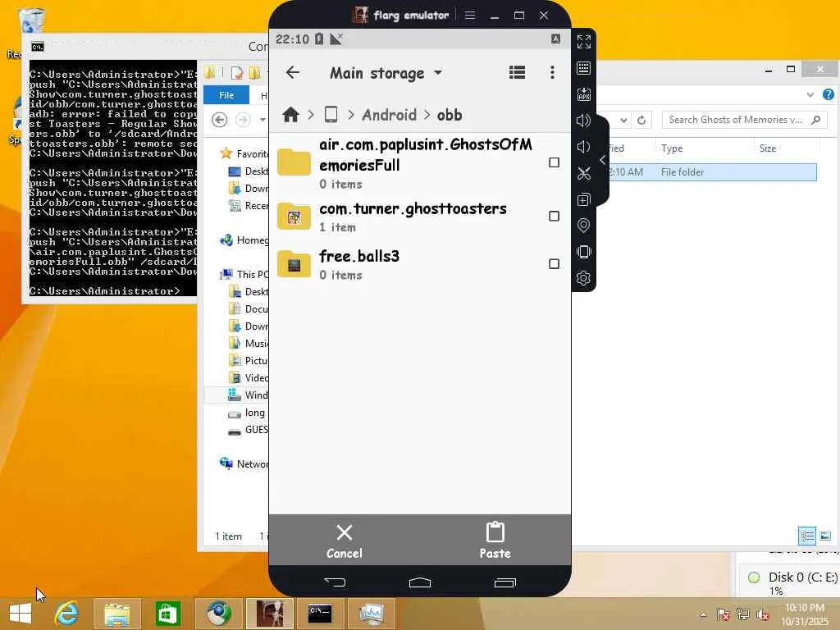The image size is (840, 630).
Task: Paste into the obb folder
Action: (x=495, y=541)
